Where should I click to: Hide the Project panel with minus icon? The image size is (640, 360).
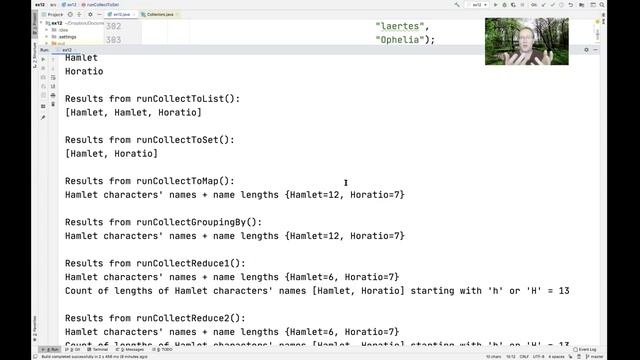[x=99, y=14]
